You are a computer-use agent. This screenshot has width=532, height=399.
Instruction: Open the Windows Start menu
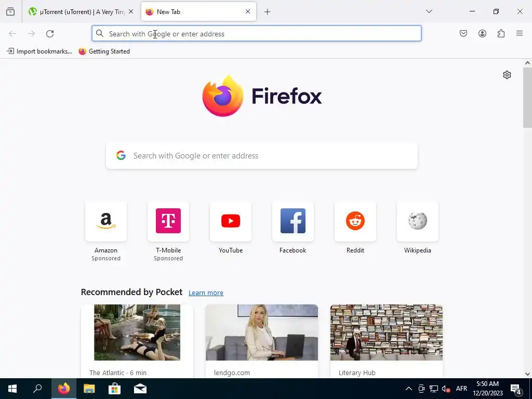(x=12, y=389)
